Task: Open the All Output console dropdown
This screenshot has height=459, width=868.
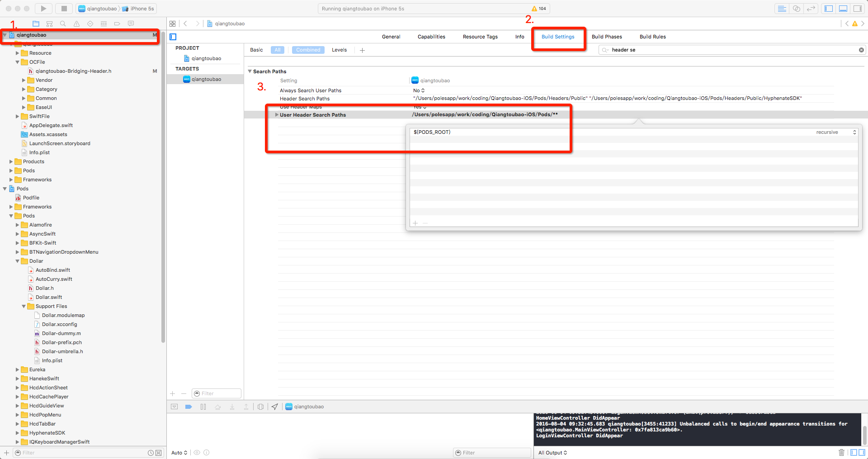Action: [552, 453]
